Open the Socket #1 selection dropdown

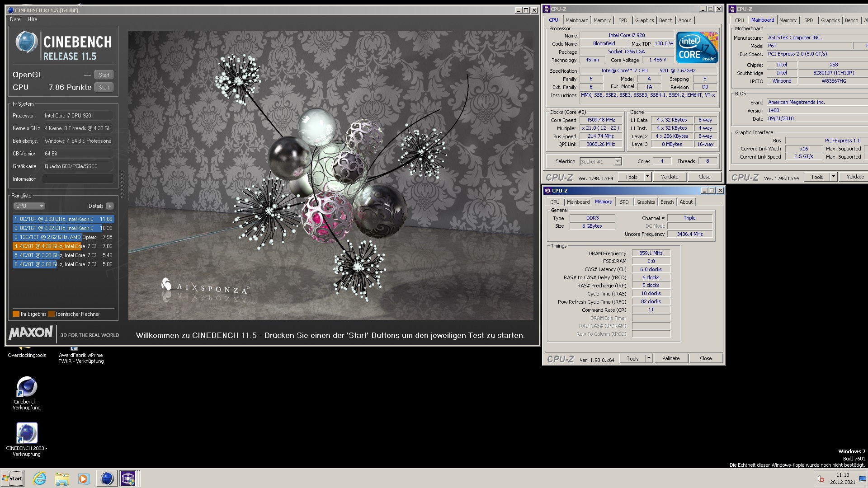point(600,161)
